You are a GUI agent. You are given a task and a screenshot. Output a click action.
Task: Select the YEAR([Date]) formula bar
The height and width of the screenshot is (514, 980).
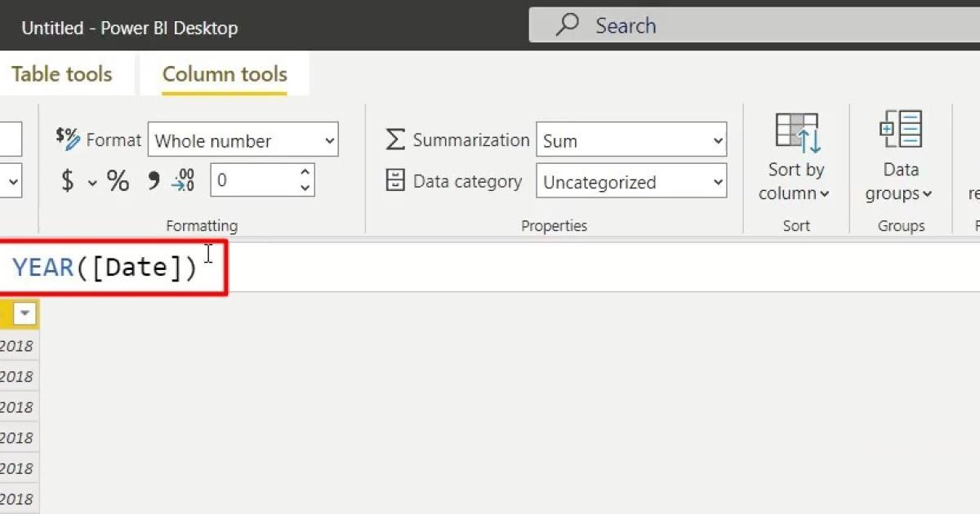click(x=106, y=266)
